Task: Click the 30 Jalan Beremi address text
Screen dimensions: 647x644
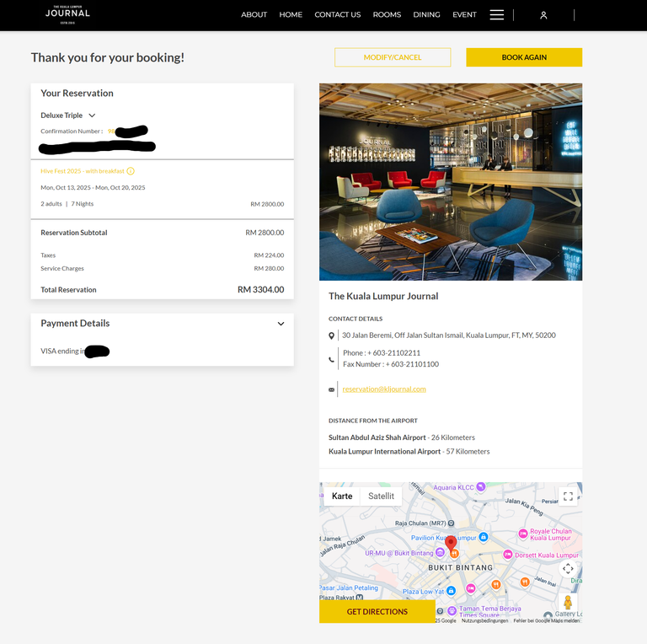Action: [x=449, y=335]
